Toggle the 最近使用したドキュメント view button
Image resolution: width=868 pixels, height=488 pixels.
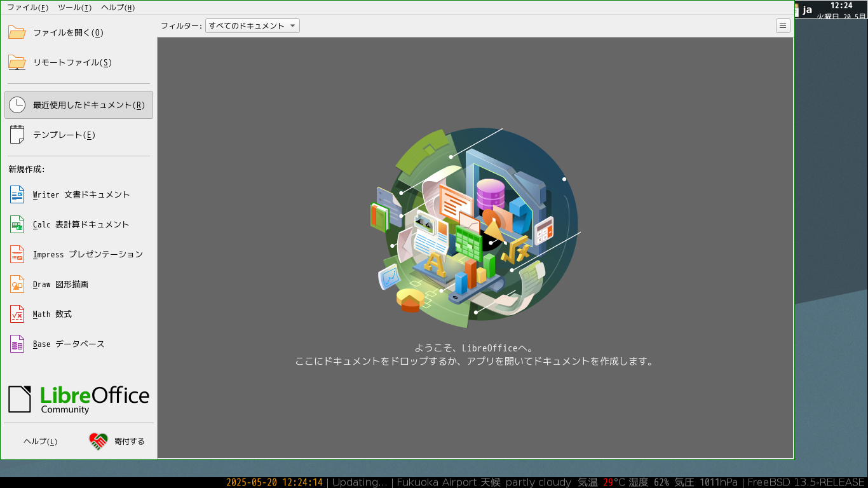tap(79, 105)
